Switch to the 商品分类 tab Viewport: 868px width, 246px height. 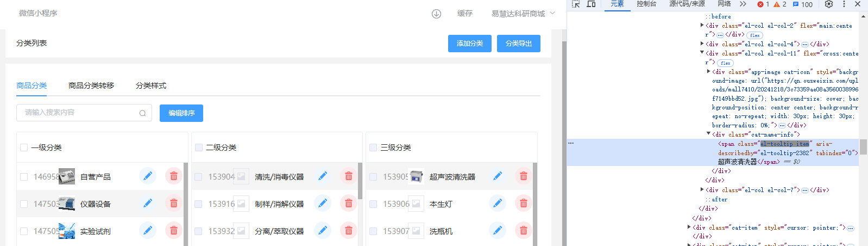pyautogui.click(x=32, y=85)
